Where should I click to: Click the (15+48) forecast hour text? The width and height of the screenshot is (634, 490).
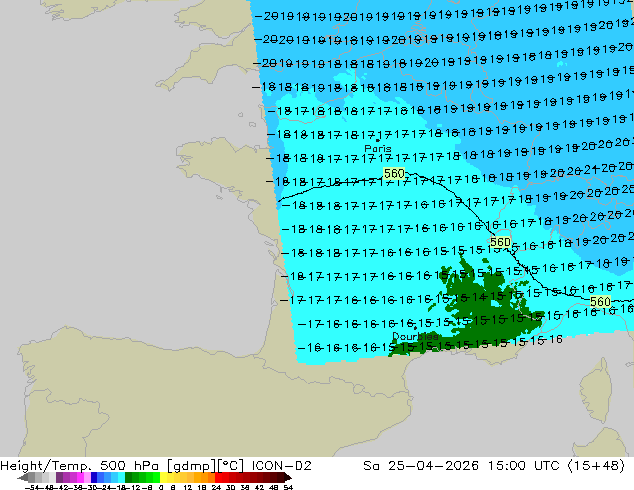596,466
